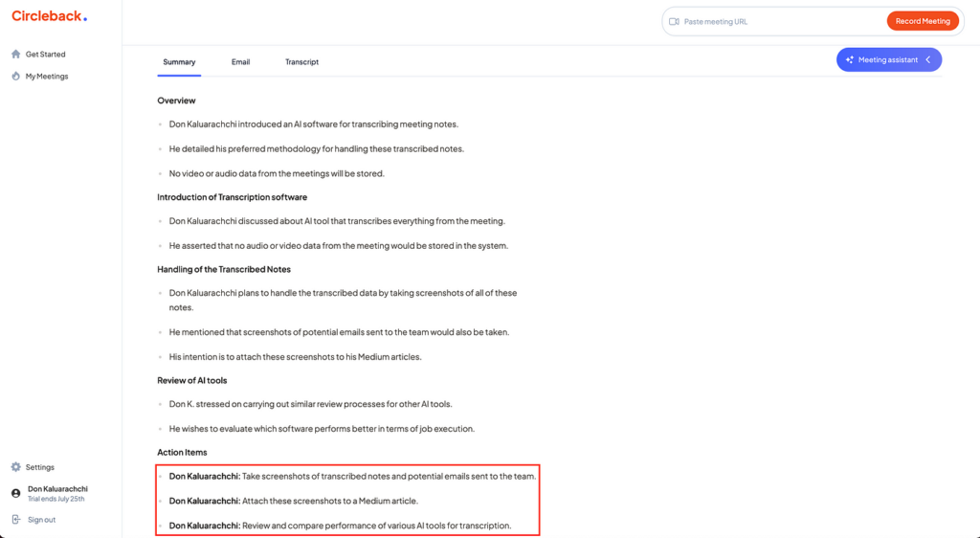The width and height of the screenshot is (980, 538).
Task: Open the Transcript tab
Action: pos(301,62)
